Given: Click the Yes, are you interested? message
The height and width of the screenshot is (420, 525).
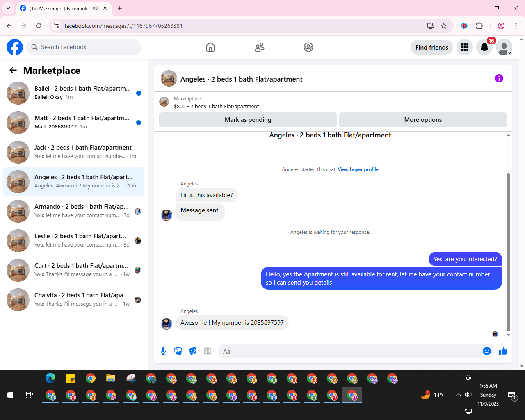Looking at the screenshot, I should [x=465, y=259].
